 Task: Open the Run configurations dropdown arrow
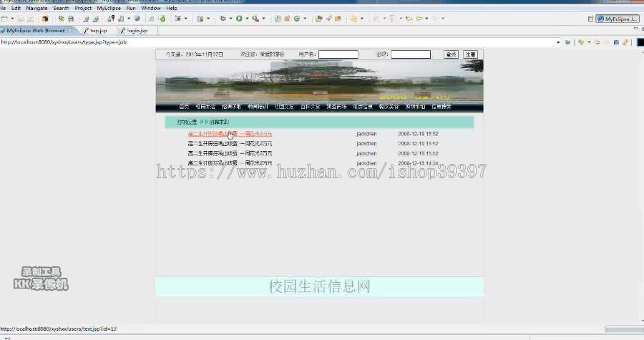247,19
